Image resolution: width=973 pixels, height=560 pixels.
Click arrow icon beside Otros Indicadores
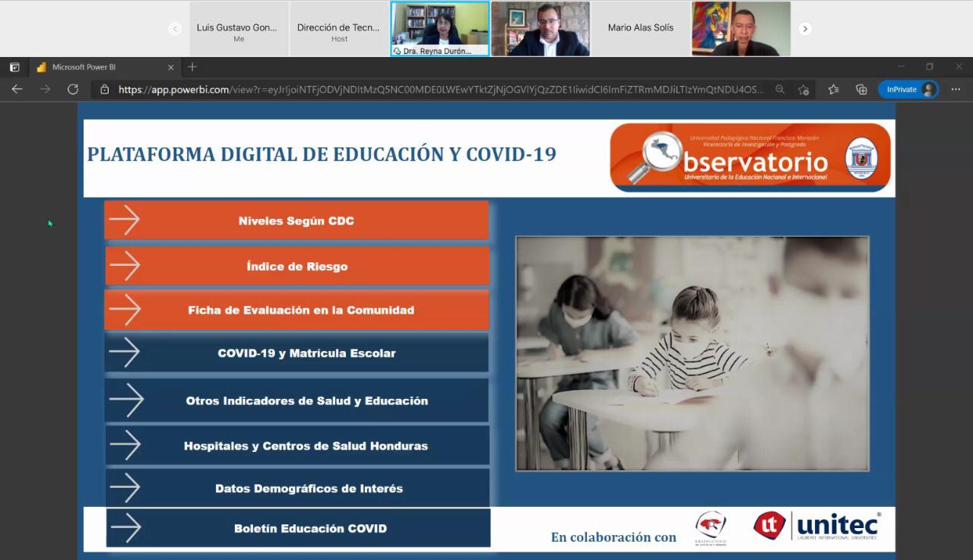[126, 400]
